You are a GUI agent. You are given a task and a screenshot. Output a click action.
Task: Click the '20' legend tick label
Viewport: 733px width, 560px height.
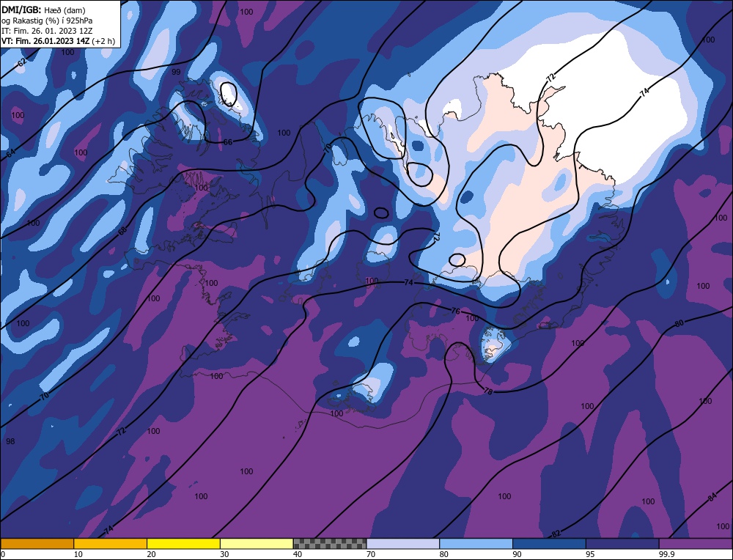point(152,554)
